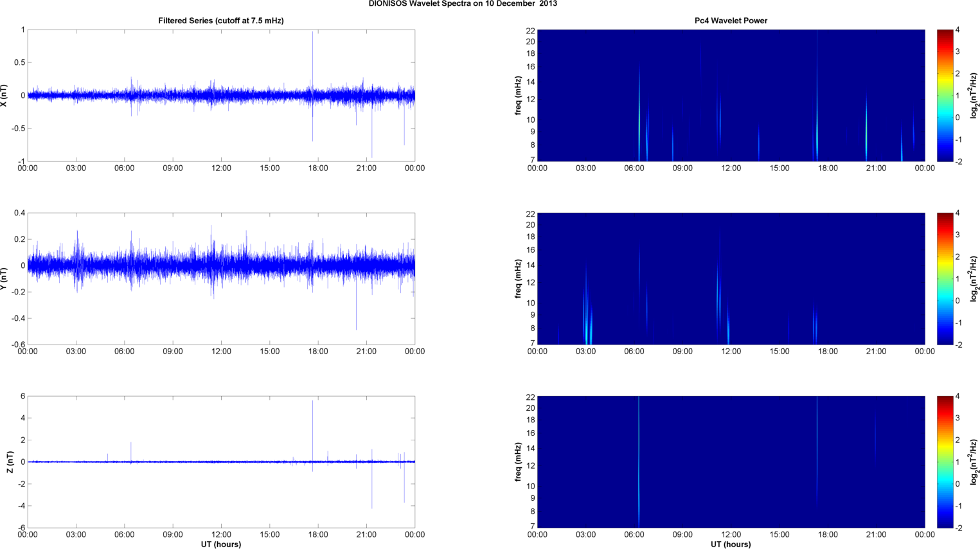Click the bright 03:00 feature in Y spectrogram

click(588, 325)
